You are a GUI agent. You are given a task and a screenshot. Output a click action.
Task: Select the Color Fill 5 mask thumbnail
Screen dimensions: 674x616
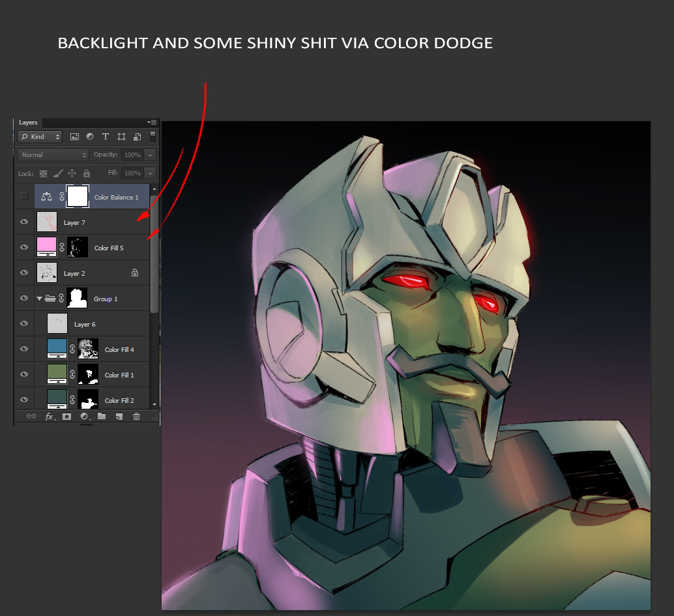(78, 247)
